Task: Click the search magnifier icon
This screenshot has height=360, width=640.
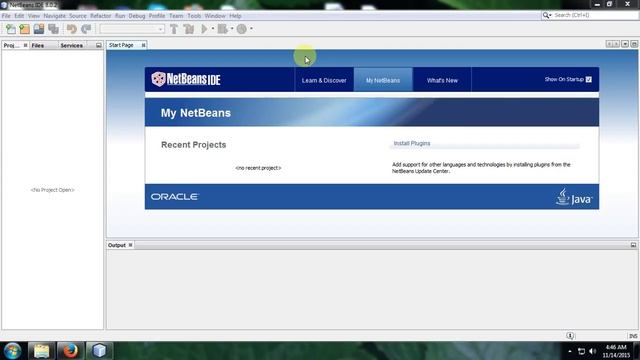Action: pyautogui.click(x=546, y=15)
